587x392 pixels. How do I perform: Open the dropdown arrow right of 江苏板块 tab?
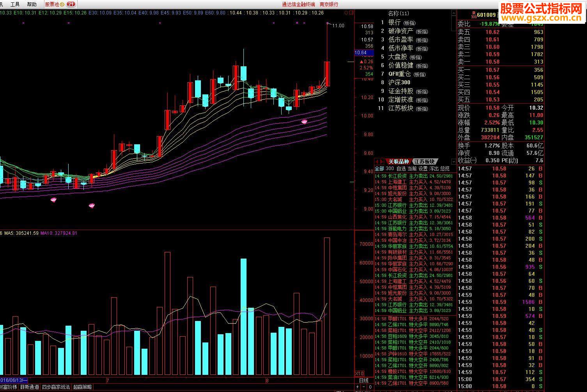pos(454,161)
